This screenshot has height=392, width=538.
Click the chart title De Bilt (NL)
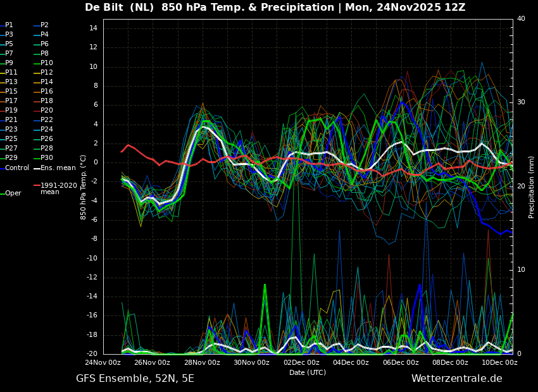[x=120, y=7]
